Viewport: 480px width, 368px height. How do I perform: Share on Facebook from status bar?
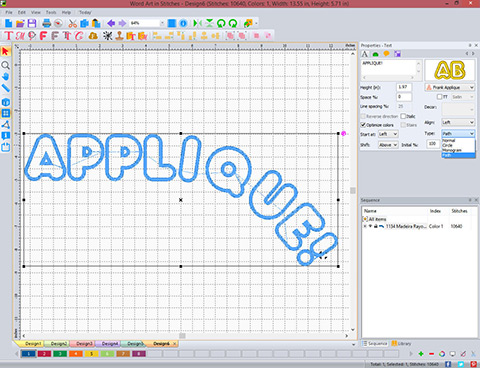pos(448,364)
